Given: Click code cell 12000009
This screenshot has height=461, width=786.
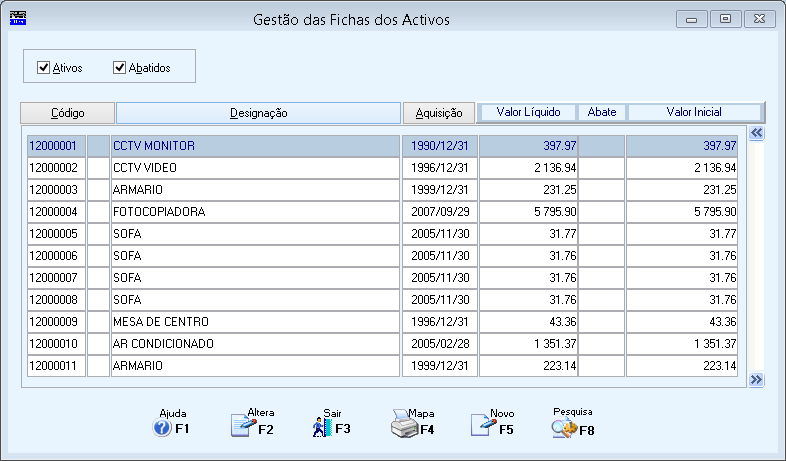Looking at the screenshot, I should pos(56,322).
